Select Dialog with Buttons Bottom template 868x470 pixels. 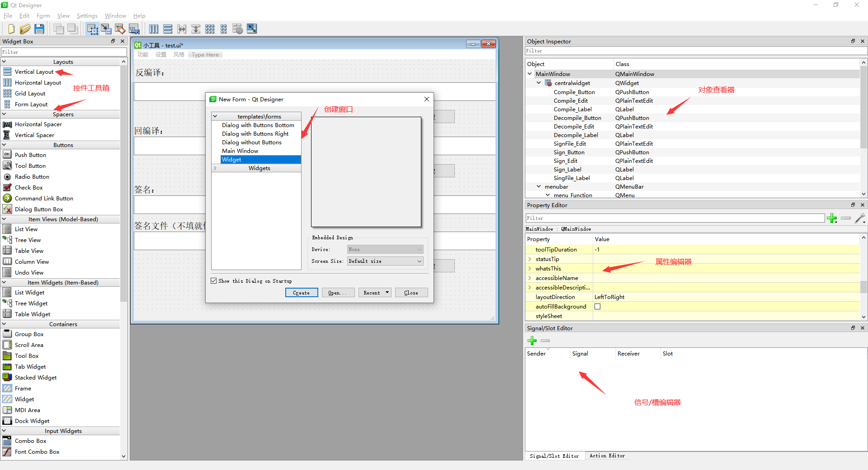point(258,125)
